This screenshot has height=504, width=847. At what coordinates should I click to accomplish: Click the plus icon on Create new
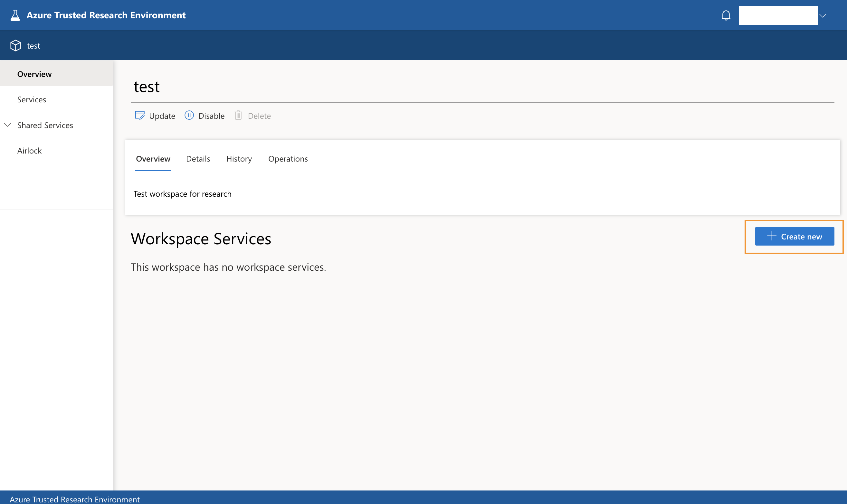point(772,236)
